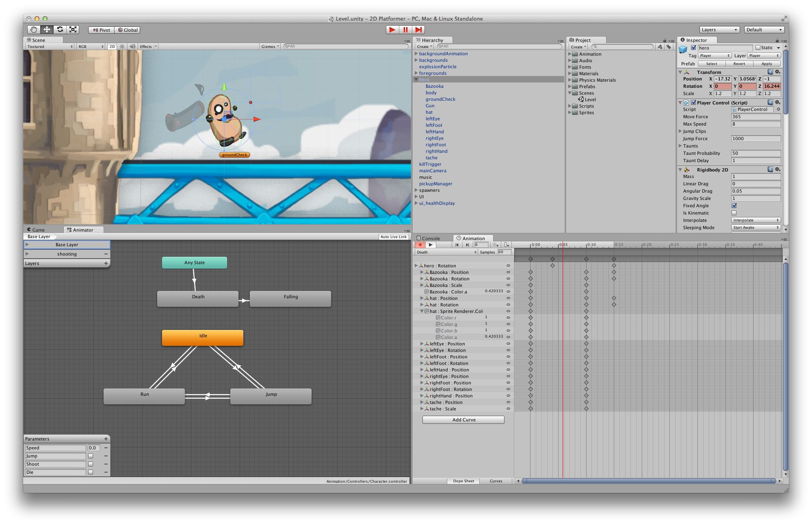Toggle scene audio speaker icon
The width and height of the screenshot is (812, 525).
coord(132,47)
